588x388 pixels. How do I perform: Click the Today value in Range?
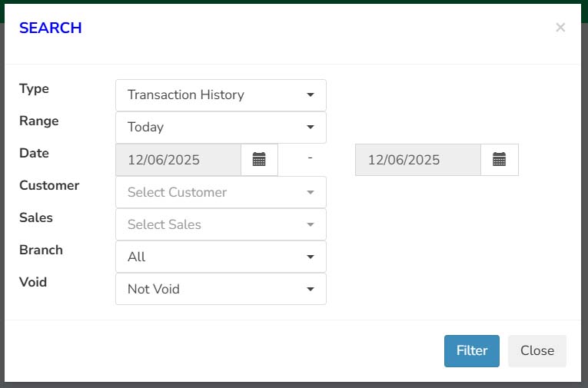coord(145,127)
